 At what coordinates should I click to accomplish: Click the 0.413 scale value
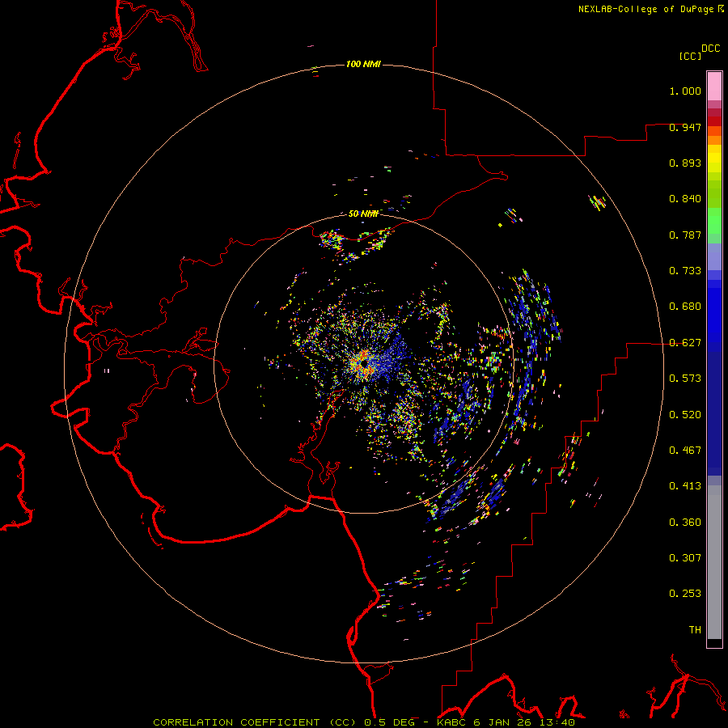pyautogui.click(x=685, y=486)
